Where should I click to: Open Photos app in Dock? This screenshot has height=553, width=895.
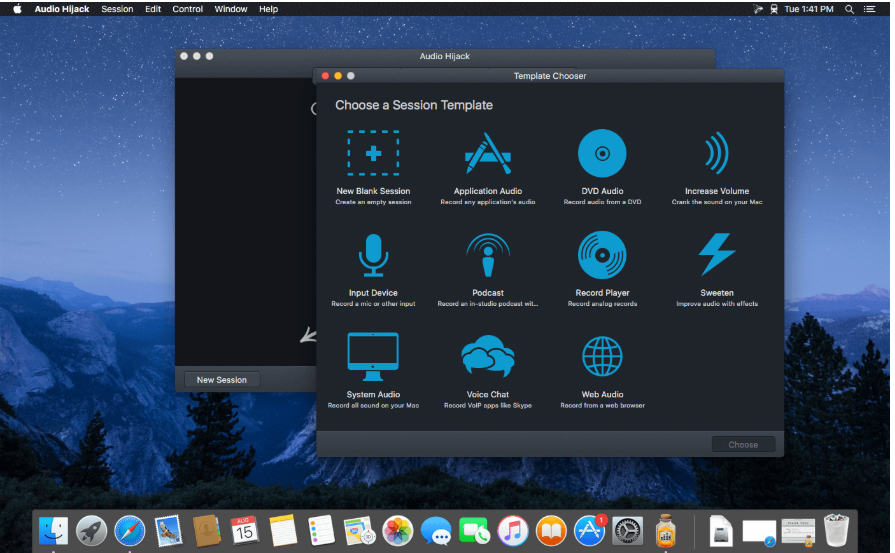398,531
